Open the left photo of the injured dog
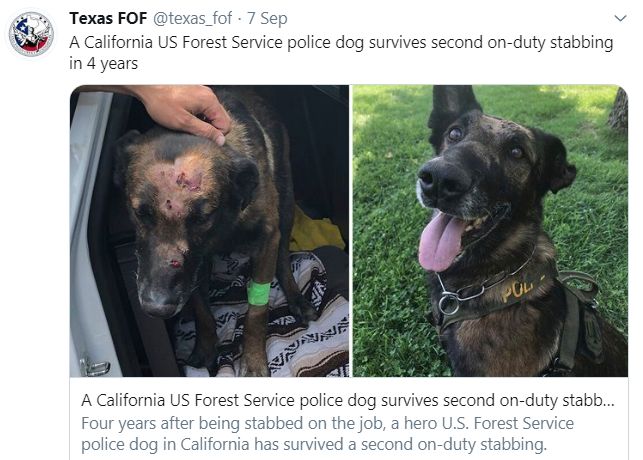 [209, 230]
